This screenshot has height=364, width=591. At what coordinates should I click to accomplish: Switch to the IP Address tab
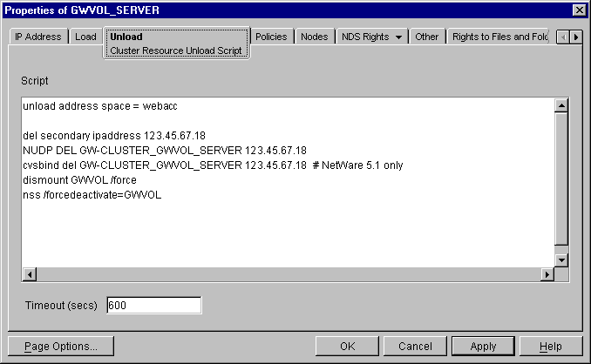38,37
